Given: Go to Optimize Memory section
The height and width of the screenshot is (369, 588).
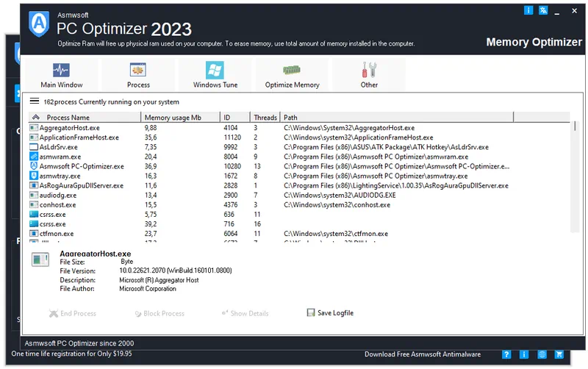Looking at the screenshot, I should point(292,75).
